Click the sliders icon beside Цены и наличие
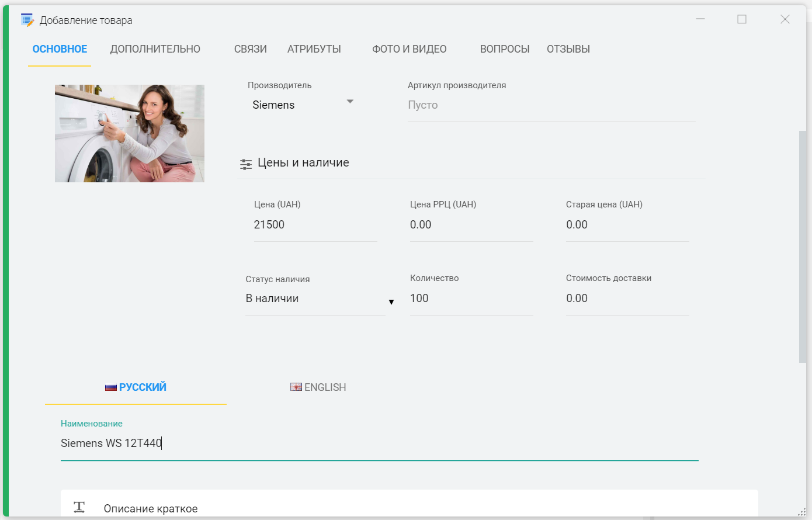The height and width of the screenshot is (520, 812). (246, 164)
